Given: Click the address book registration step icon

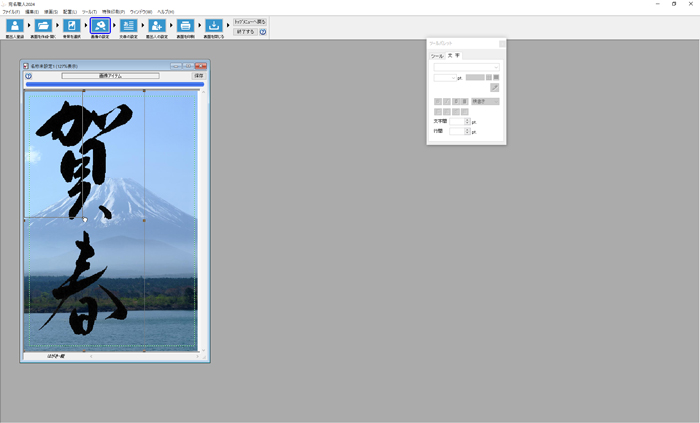Looking at the screenshot, I should tap(15, 26).
